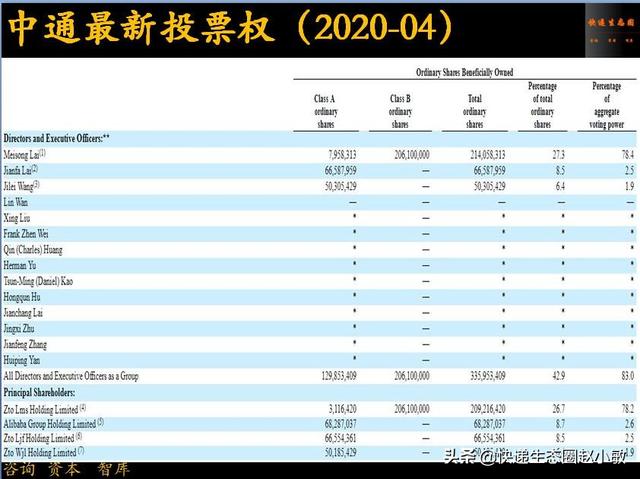The width and height of the screenshot is (640, 479).
Task: Click the name Jingxi Zhu
Action: [19, 328]
